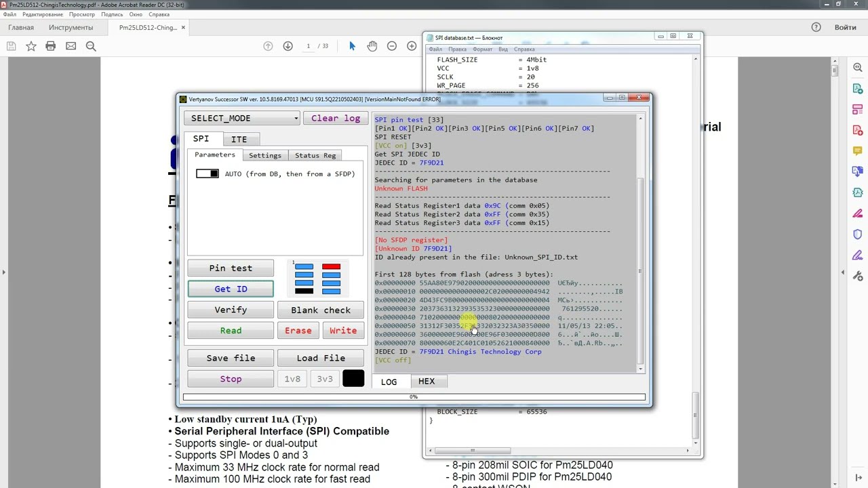This screenshot has height=488, width=868.
Task: Open the Compress PDF tool in sidebar
Action: (x=858, y=192)
